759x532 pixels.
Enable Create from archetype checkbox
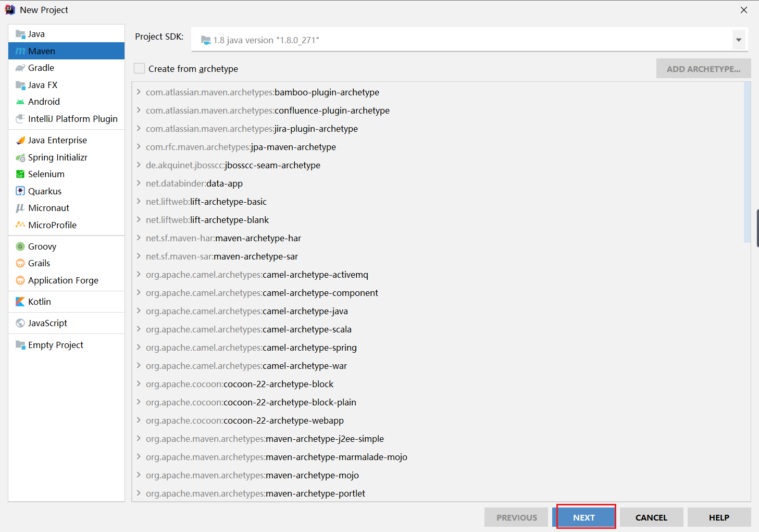(x=140, y=69)
